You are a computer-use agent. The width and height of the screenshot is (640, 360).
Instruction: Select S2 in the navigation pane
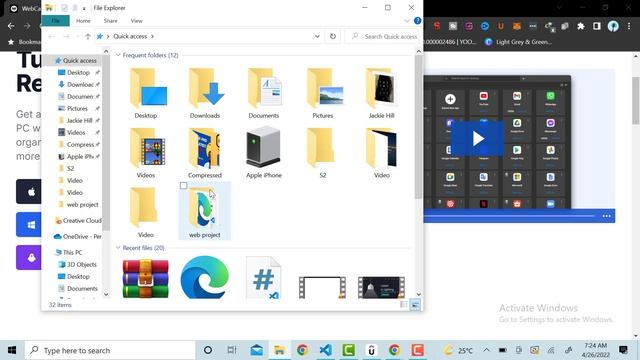[70, 168]
